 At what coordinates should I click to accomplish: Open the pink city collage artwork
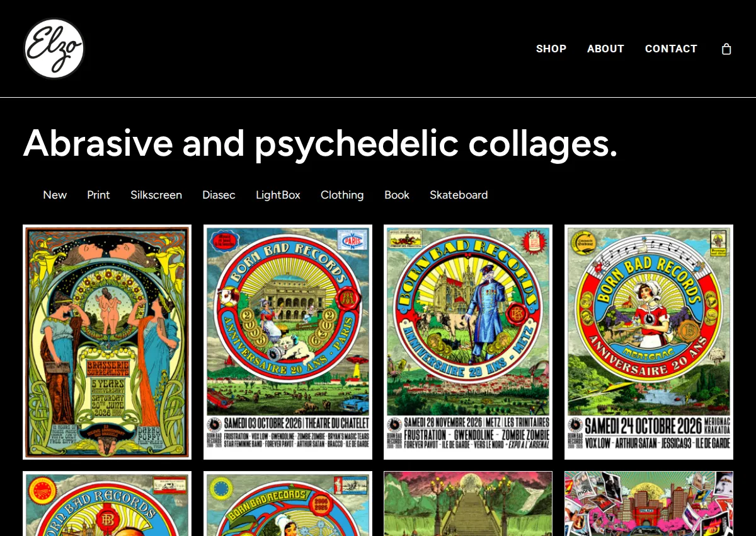coord(649,504)
